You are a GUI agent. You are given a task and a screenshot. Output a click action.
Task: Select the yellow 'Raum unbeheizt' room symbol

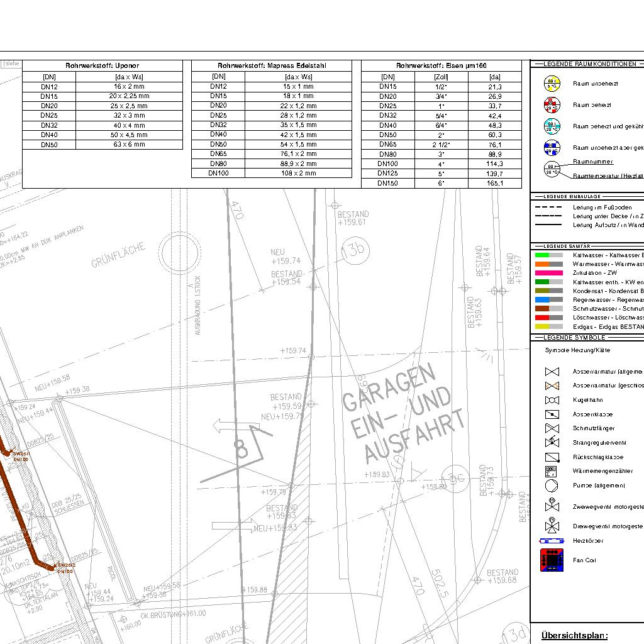tap(552, 84)
